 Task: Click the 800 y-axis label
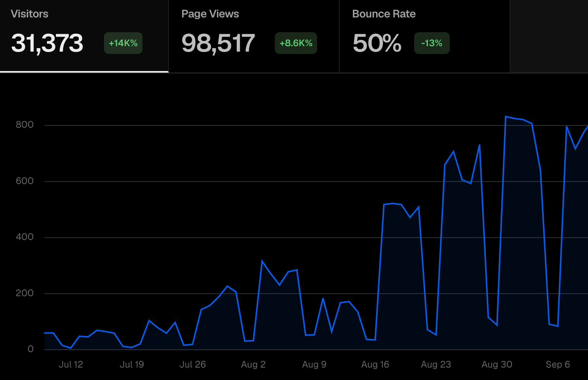tap(24, 125)
